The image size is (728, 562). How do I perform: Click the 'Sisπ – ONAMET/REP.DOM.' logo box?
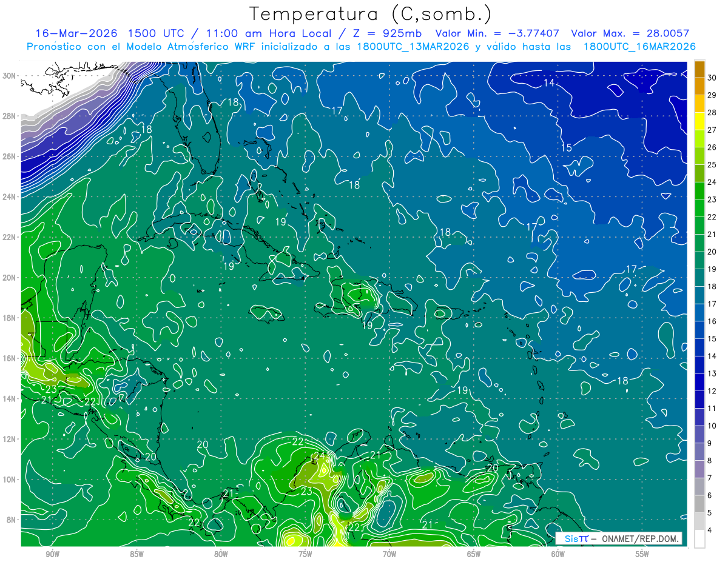click(618, 538)
